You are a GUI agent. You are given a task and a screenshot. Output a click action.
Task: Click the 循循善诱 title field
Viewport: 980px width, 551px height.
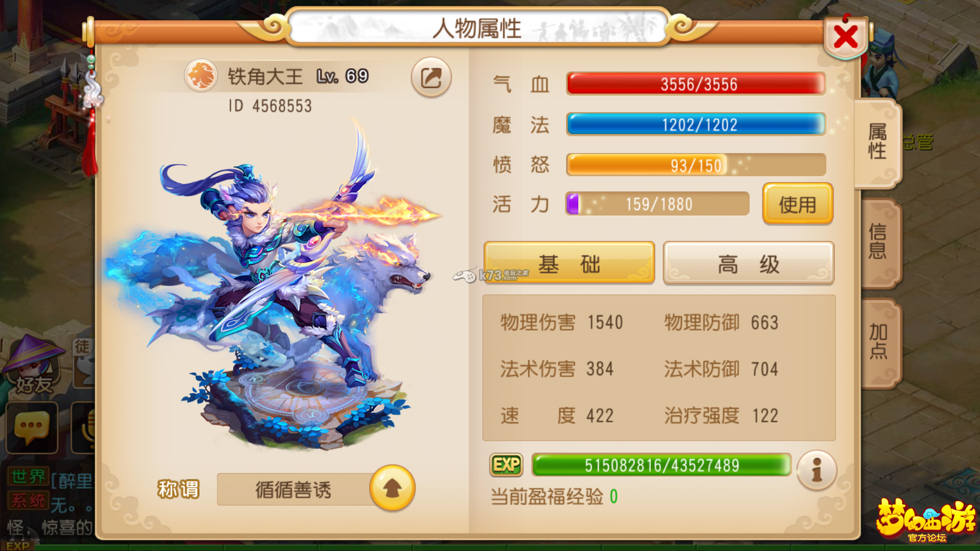coord(293,489)
